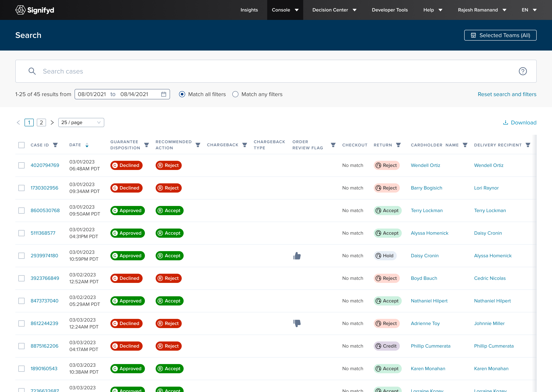Select the Match any filters radio button
Viewport: 552px width, 392px height.
[x=235, y=94]
